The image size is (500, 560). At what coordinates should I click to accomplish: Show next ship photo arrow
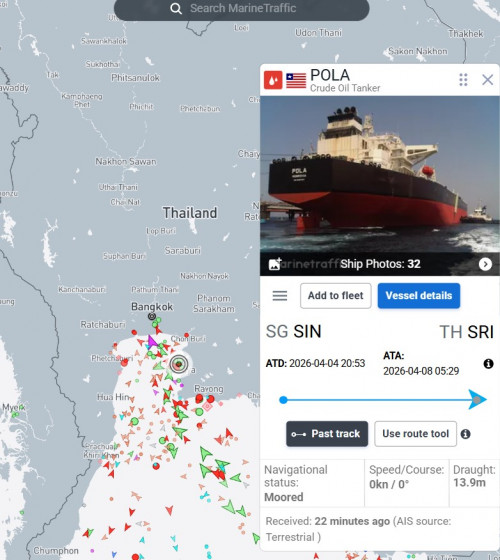point(485,264)
